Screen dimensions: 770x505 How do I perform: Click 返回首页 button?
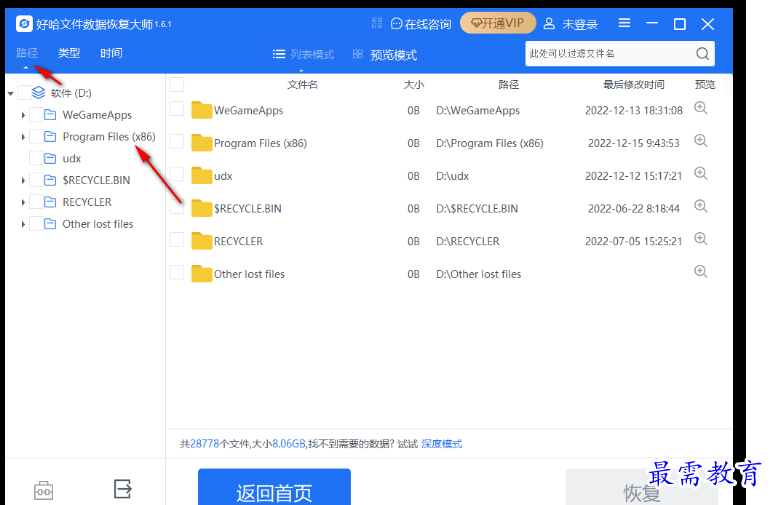point(275,487)
